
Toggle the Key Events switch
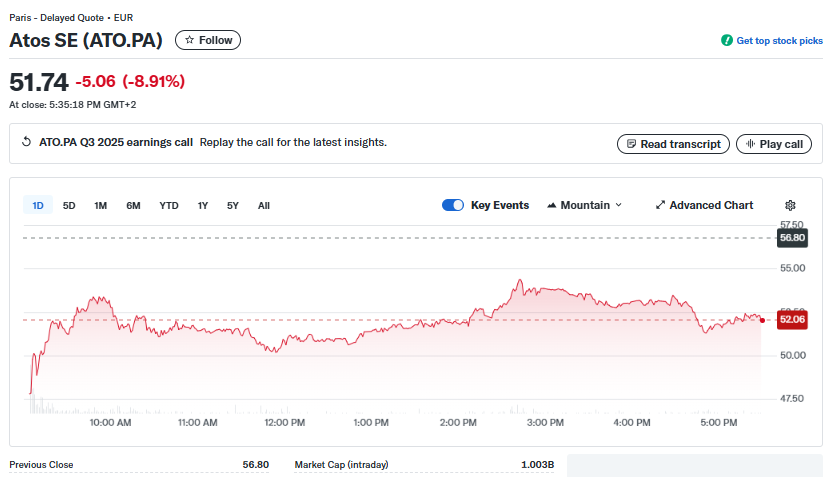click(x=453, y=205)
